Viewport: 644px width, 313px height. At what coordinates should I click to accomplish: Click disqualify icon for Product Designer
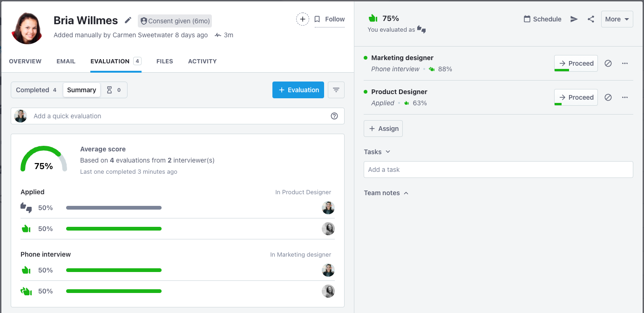coord(608,97)
